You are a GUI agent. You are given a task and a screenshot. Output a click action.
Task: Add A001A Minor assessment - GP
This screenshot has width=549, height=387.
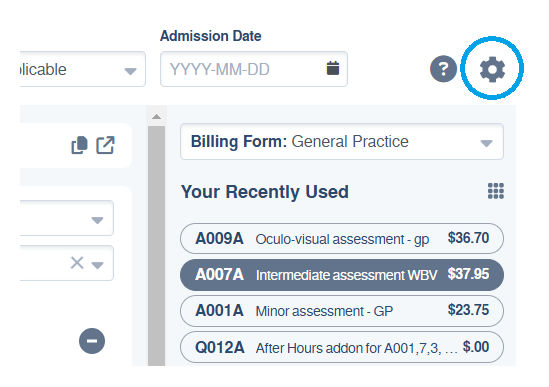(342, 311)
